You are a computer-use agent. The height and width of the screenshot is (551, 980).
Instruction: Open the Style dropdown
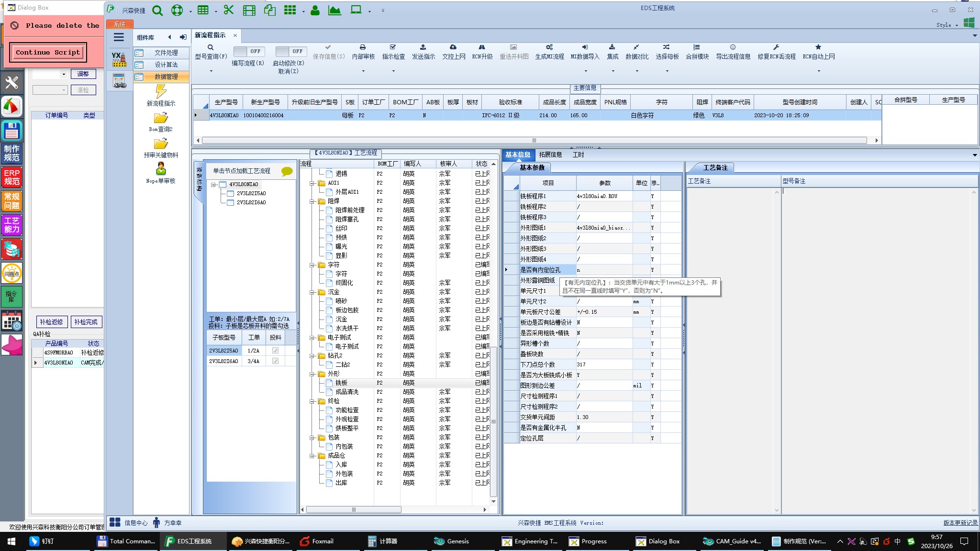click(947, 25)
